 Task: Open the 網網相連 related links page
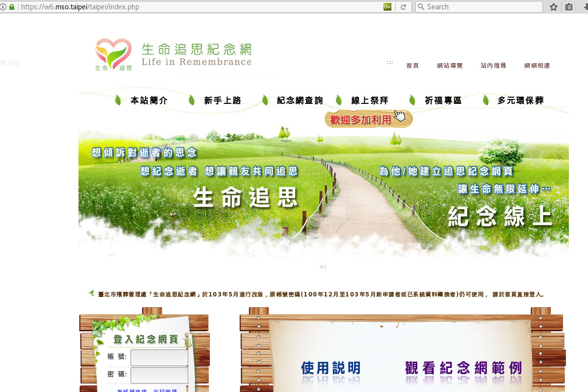tap(537, 66)
